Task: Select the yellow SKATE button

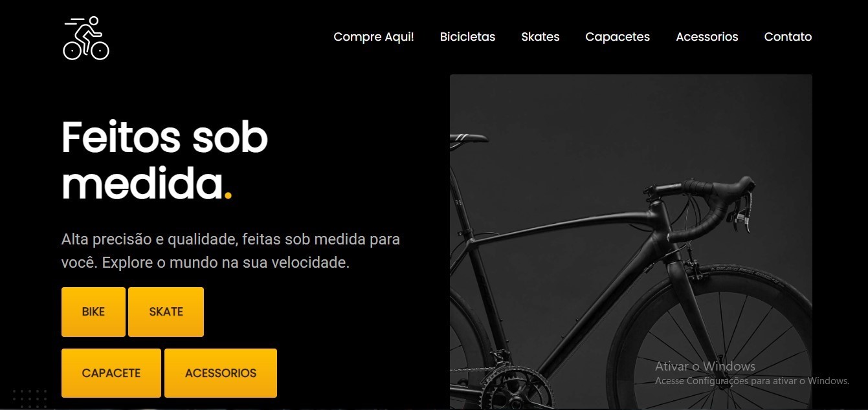Action: pyautogui.click(x=166, y=312)
